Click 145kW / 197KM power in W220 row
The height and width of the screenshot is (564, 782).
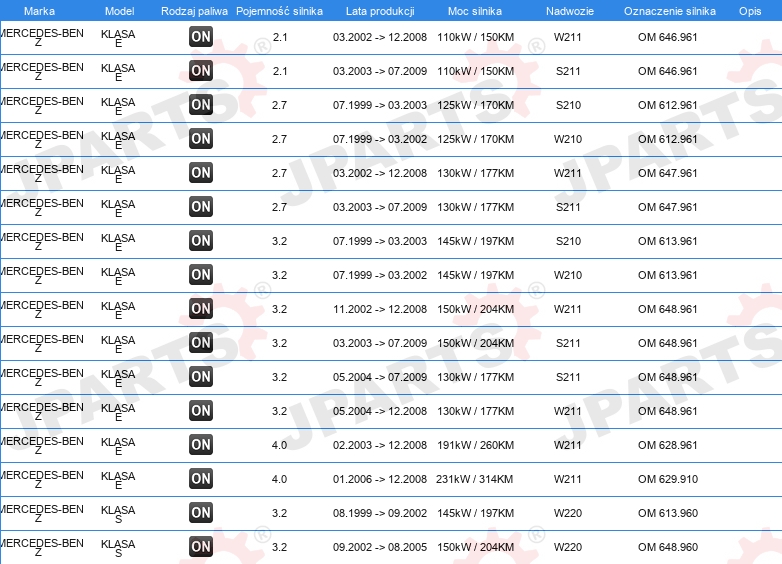click(x=476, y=513)
